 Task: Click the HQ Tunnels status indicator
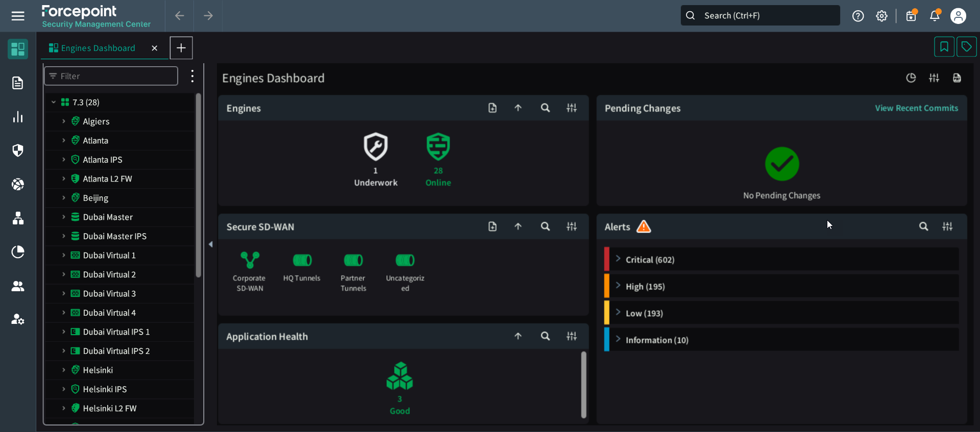point(302,261)
